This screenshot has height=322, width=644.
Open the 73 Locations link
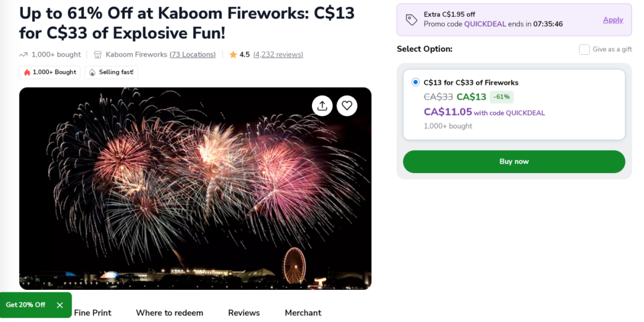pyautogui.click(x=193, y=55)
